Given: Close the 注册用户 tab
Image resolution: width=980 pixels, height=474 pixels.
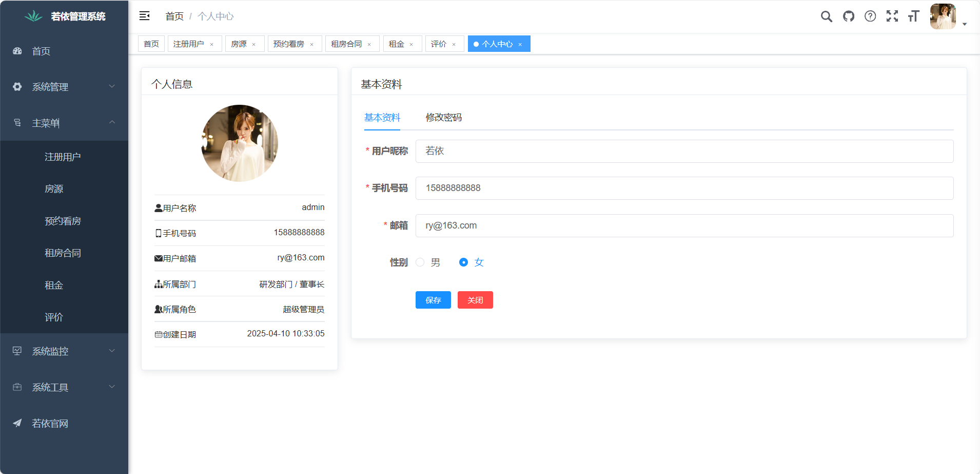Looking at the screenshot, I should coord(211,44).
